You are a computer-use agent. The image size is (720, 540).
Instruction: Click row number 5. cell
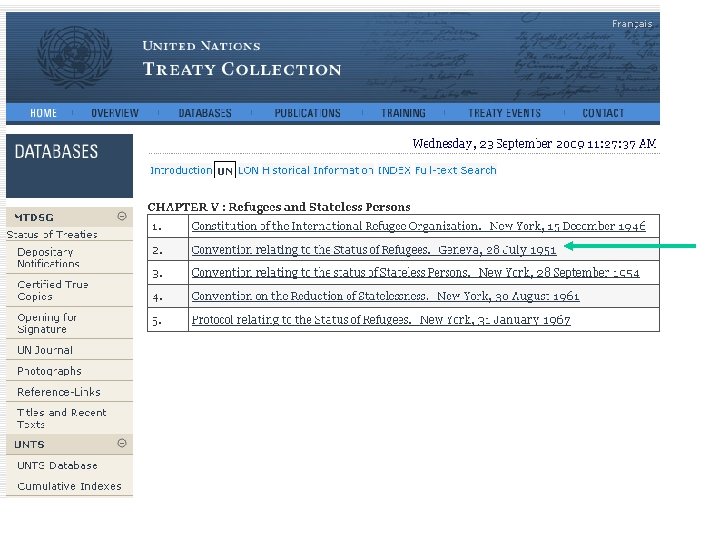tap(168, 320)
